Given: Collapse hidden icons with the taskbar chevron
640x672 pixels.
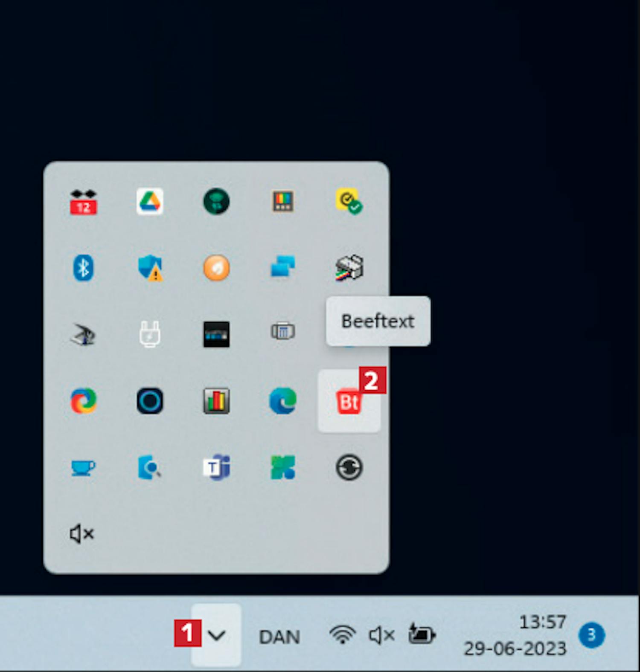Looking at the screenshot, I should (216, 635).
